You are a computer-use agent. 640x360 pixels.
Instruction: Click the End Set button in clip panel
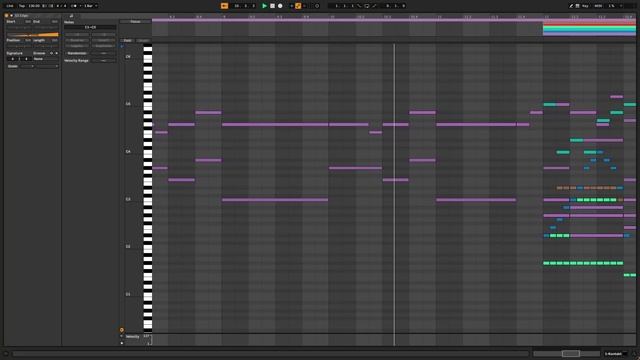(55, 21)
